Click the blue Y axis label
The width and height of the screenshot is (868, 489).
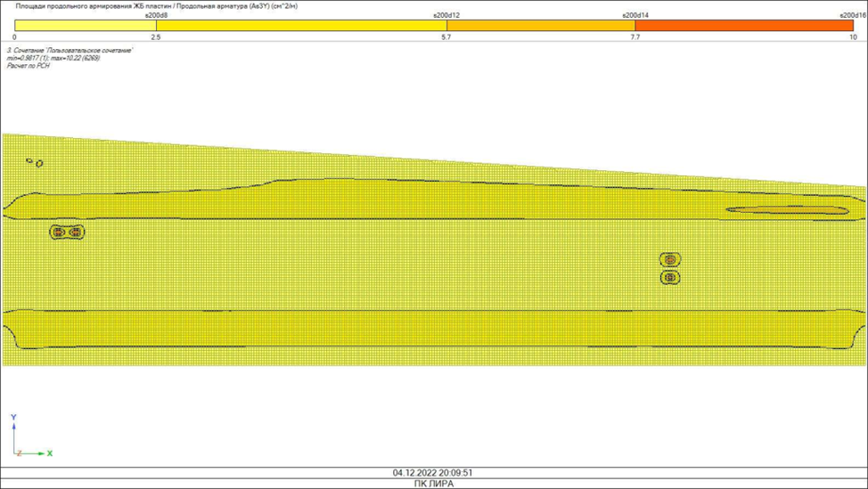tap(13, 417)
